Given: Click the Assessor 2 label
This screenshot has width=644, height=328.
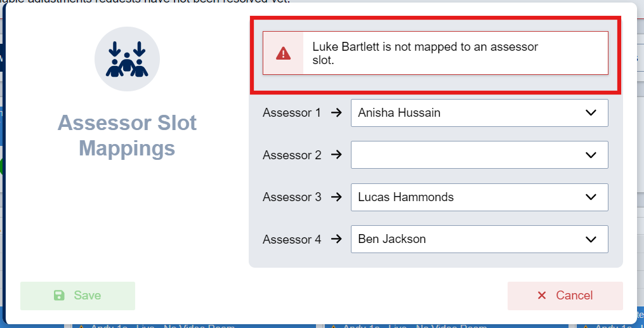Looking at the screenshot, I should [292, 155].
